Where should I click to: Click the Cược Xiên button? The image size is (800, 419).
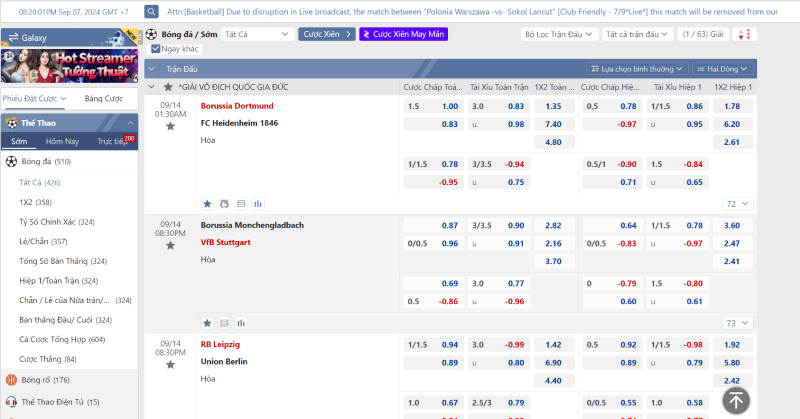pos(327,34)
